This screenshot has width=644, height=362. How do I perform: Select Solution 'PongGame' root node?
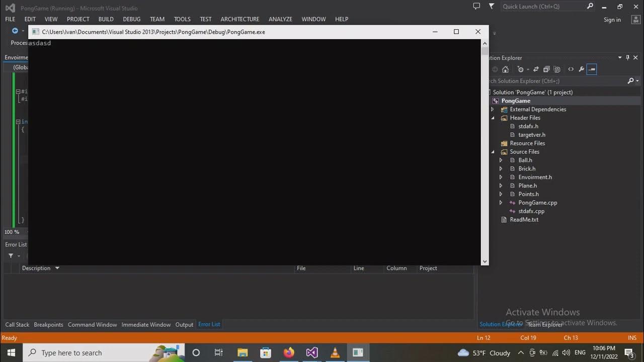pyautogui.click(x=532, y=92)
